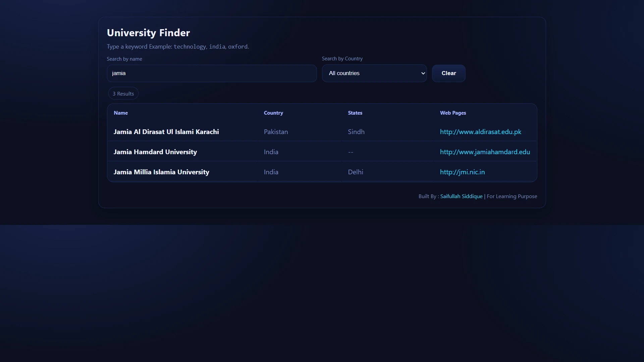This screenshot has width=644, height=362.
Task: Open the http://jmi.nic.in link
Action: click(x=462, y=172)
